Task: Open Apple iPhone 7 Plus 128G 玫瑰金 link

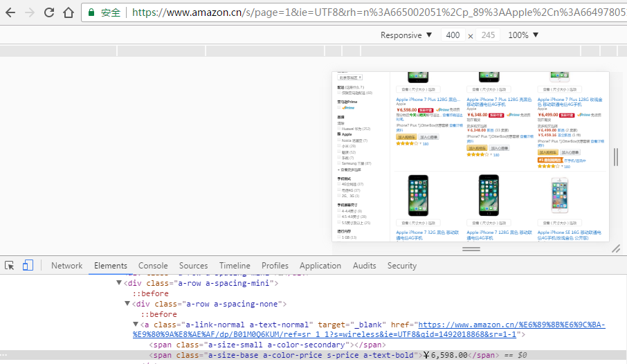Action: pyautogui.click(x=570, y=102)
